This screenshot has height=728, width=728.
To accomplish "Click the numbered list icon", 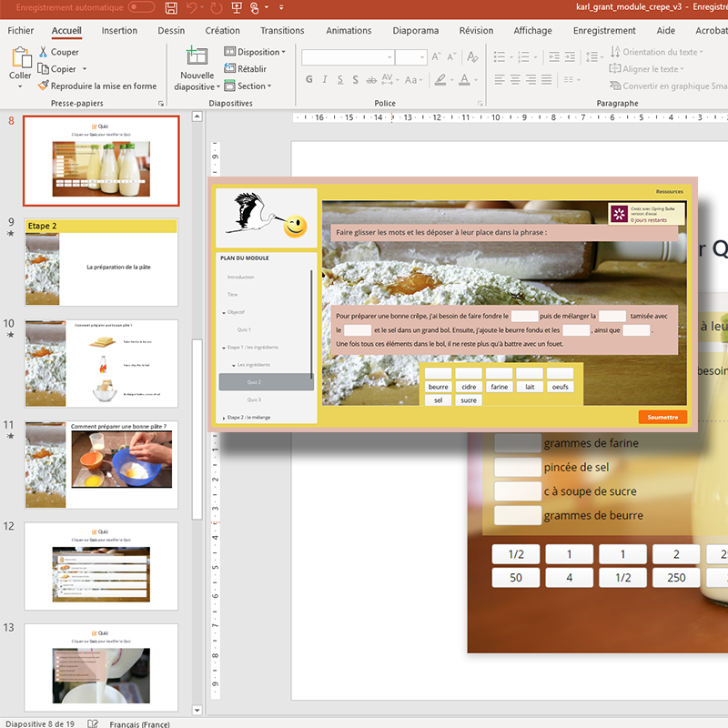I will (524, 57).
